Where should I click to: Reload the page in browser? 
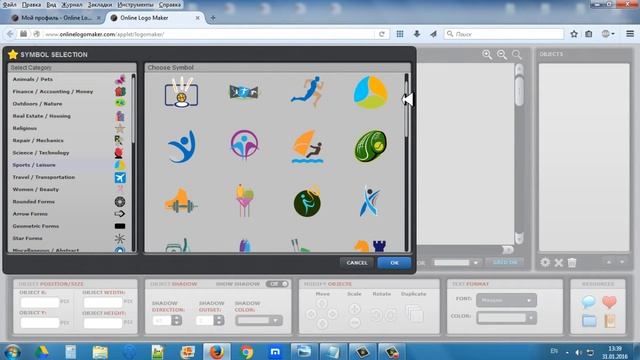(382, 34)
